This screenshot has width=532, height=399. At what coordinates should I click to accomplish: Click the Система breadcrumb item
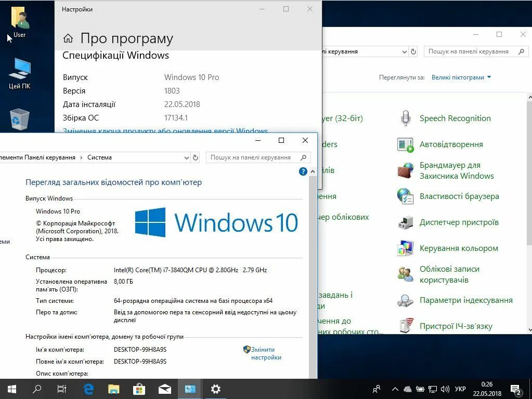[x=99, y=157]
